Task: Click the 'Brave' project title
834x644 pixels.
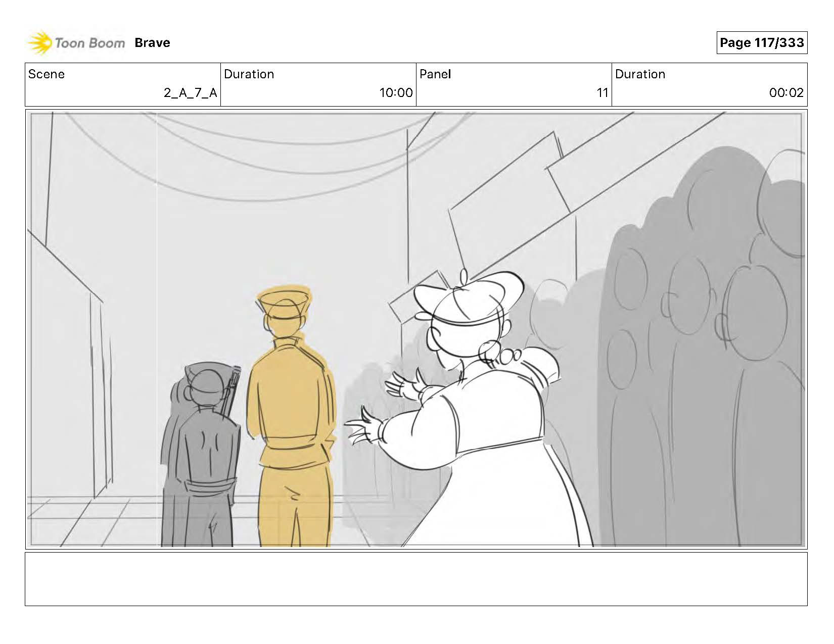Action: (x=152, y=43)
